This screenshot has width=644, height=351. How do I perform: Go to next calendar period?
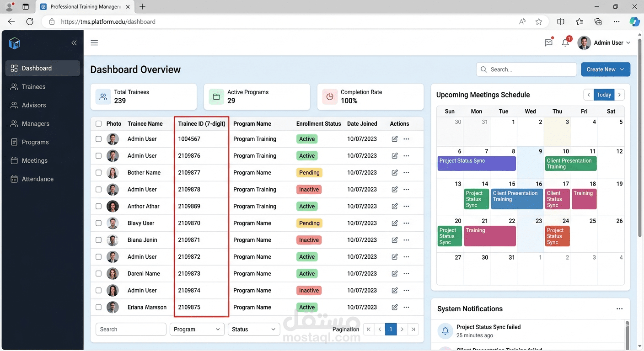pos(619,95)
